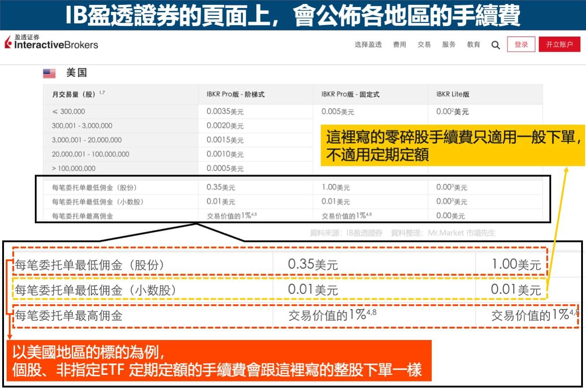The height and width of the screenshot is (392, 586).
Task: Click the 0.0020美元 tiered rate cell
Action: point(225,126)
